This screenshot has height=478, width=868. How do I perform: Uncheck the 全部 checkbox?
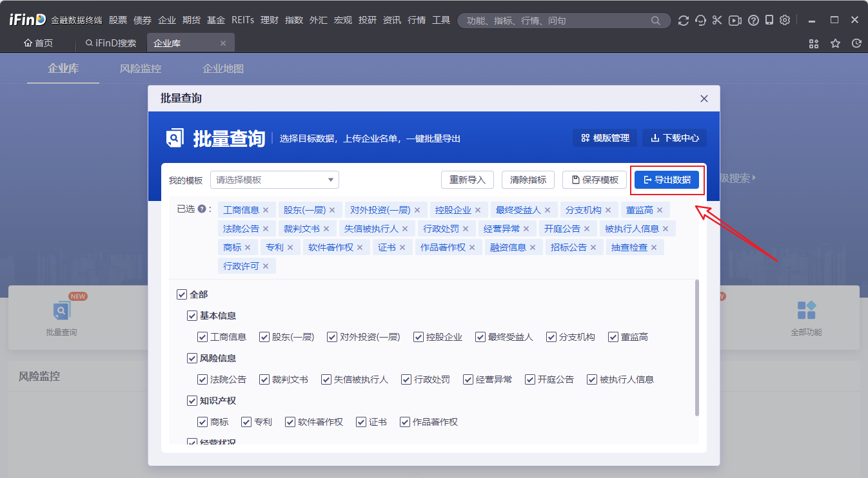coord(181,294)
